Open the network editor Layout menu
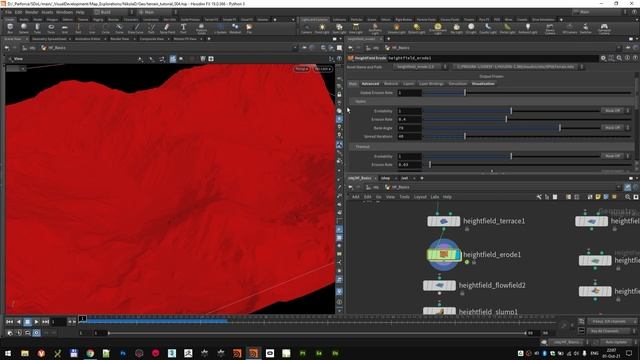Viewport: 640px width, 360px height. pyautogui.click(x=420, y=197)
